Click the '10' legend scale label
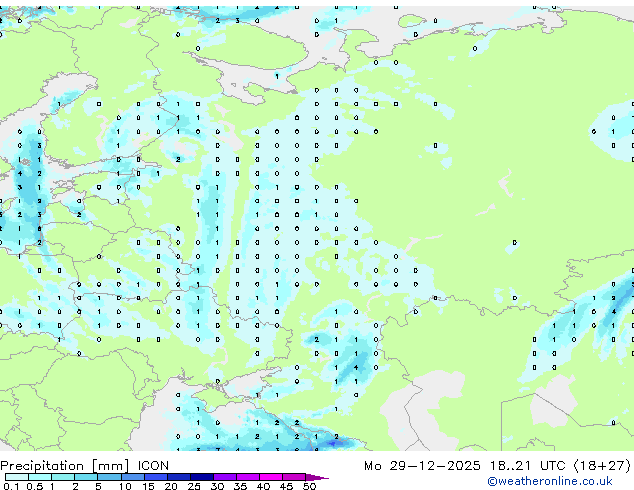The width and height of the screenshot is (634, 490). point(125,486)
